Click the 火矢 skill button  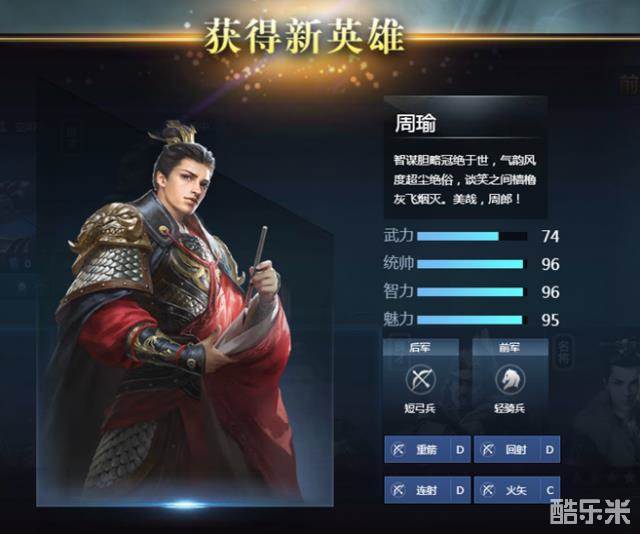coord(517,490)
